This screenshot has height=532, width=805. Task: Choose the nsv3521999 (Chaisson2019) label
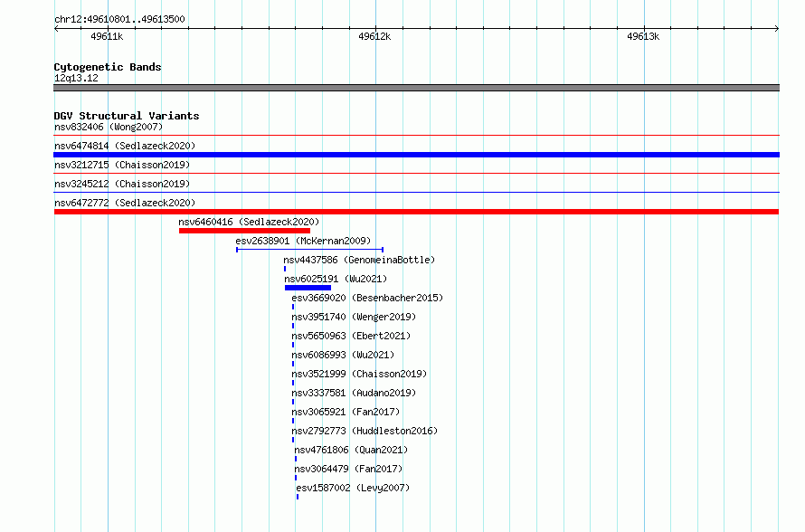pos(359,374)
